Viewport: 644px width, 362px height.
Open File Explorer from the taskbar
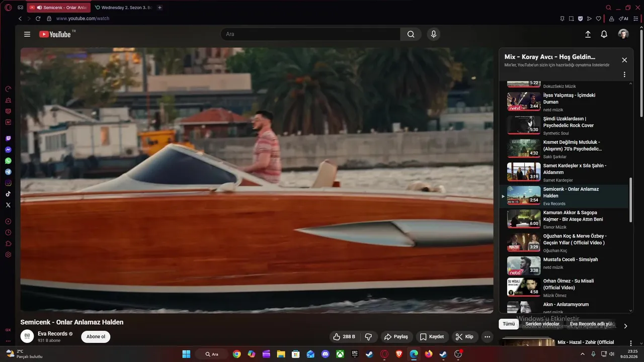pyautogui.click(x=281, y=354)
